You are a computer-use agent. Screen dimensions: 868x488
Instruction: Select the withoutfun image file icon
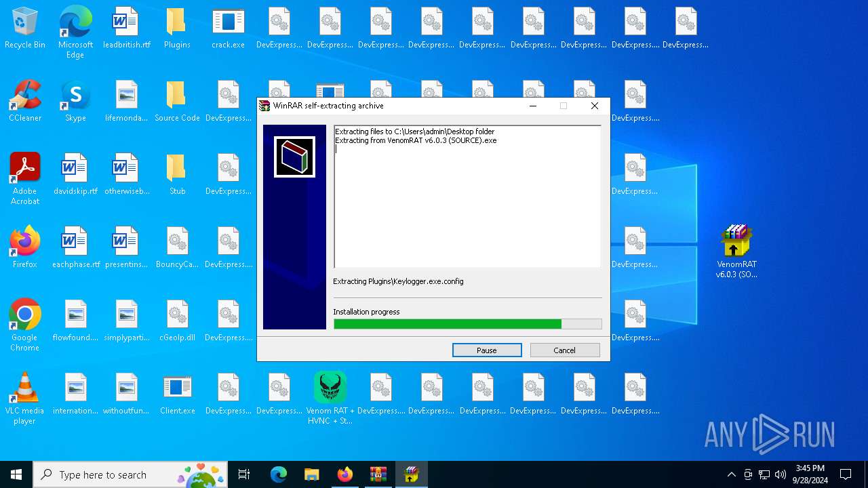[x=127, y=394]
